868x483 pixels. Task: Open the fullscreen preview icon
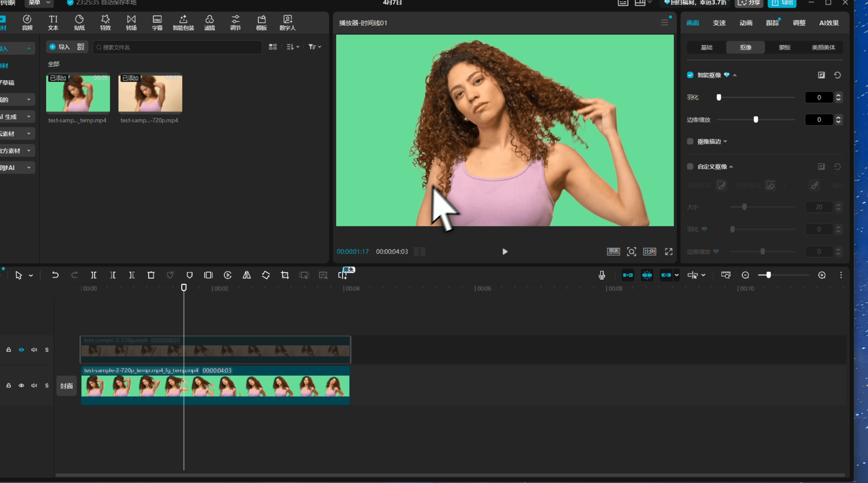[668, 251]
